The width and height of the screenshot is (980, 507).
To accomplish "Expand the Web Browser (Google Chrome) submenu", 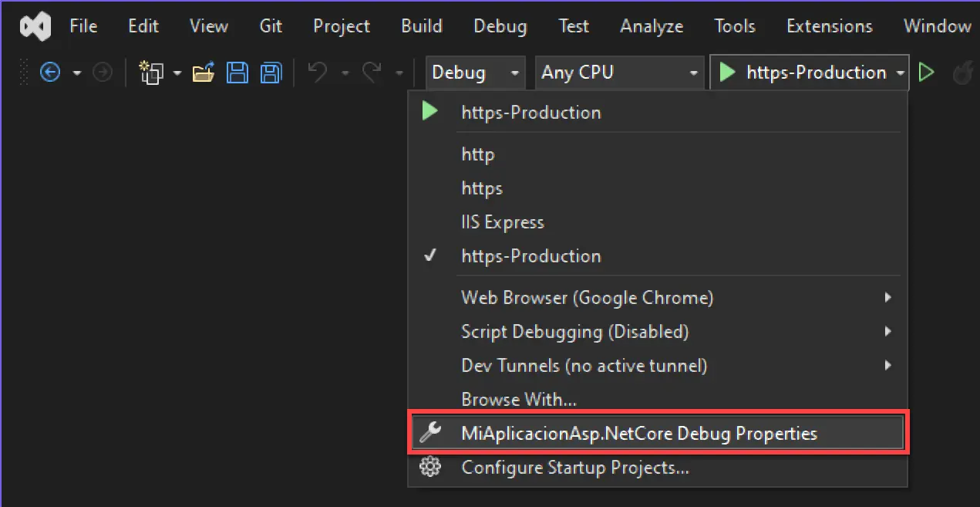I will pos(588,297).
